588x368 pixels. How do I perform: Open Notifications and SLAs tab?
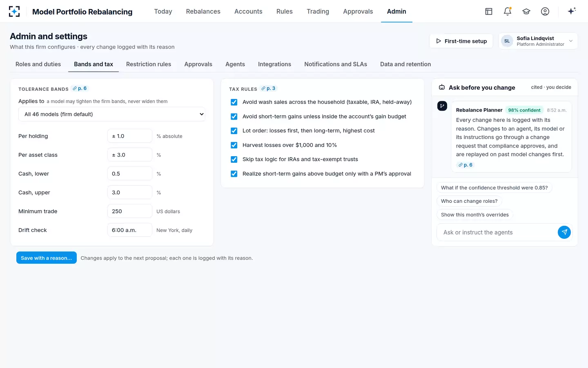point(336,64)
